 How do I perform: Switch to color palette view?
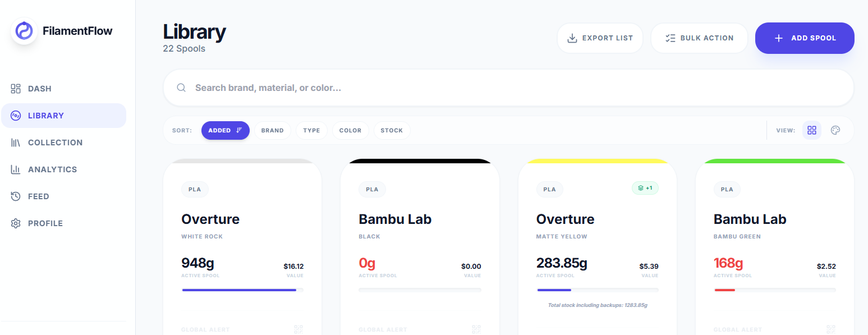(x=835, y=130)
